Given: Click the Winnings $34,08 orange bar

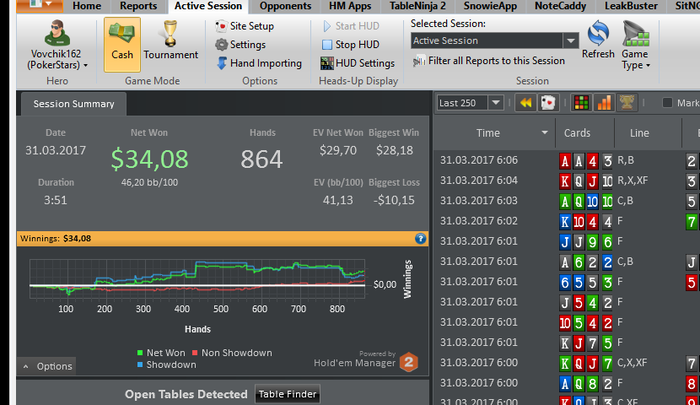Looking at the screenshot, I should 222,238.
